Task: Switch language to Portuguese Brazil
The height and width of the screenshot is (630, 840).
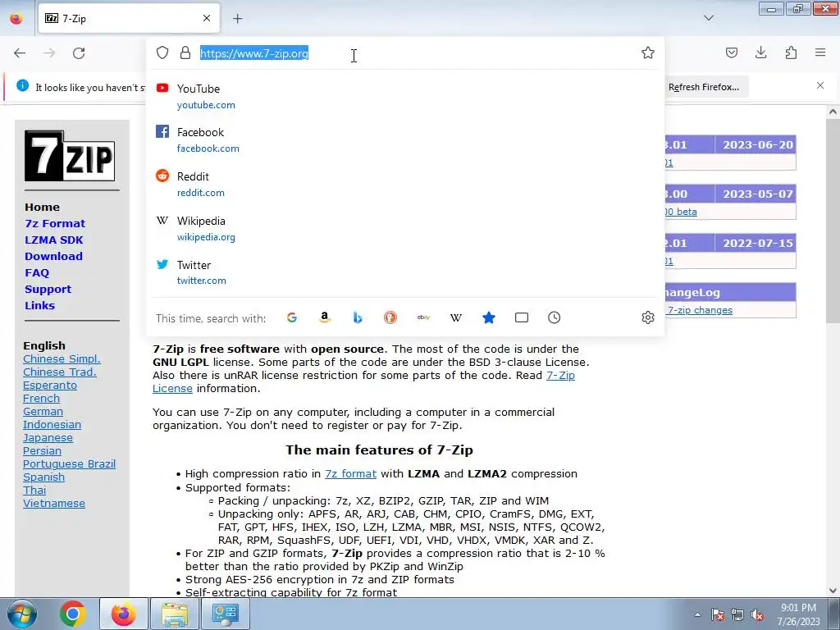Action: [x=69, y=464]
